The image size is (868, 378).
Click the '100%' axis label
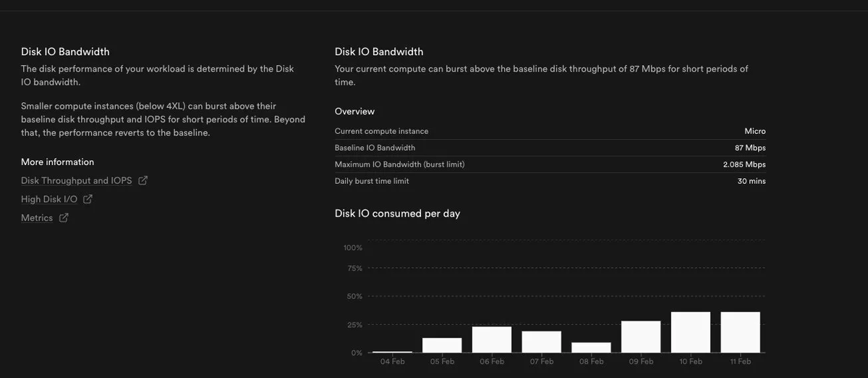coord(353,248)
